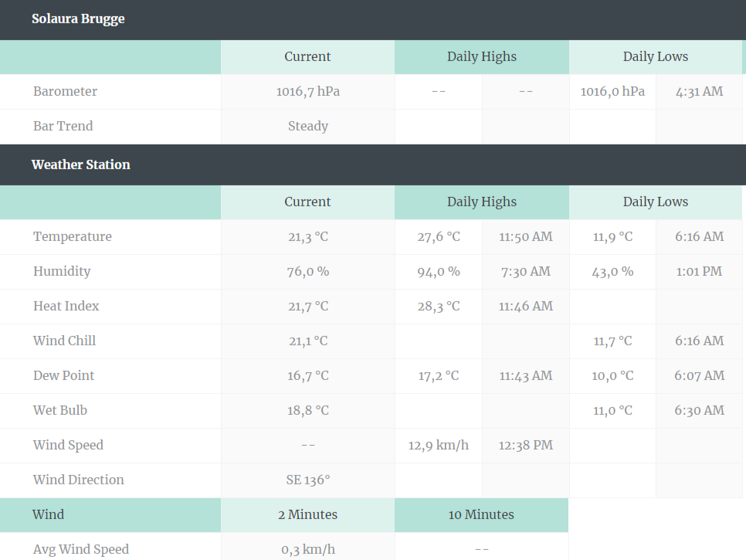Click current dew point 16,7 °C
Viewport: 746px width, 560px height.
click(x=308, y=375)
